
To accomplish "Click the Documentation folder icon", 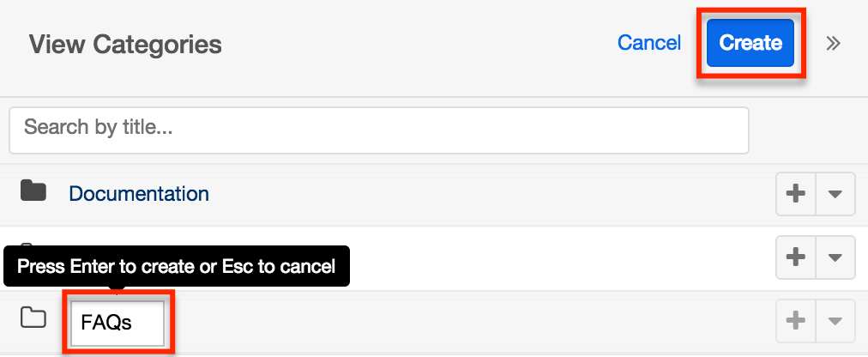I will pos(33,191).
